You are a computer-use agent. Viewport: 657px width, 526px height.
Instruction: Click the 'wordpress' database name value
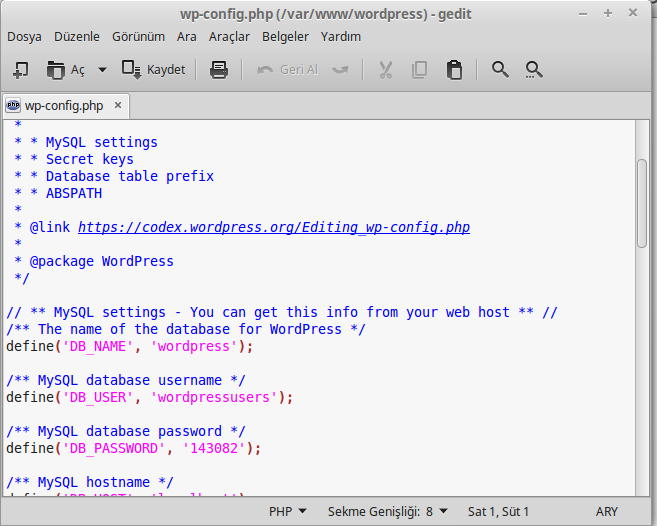[194, 347]
